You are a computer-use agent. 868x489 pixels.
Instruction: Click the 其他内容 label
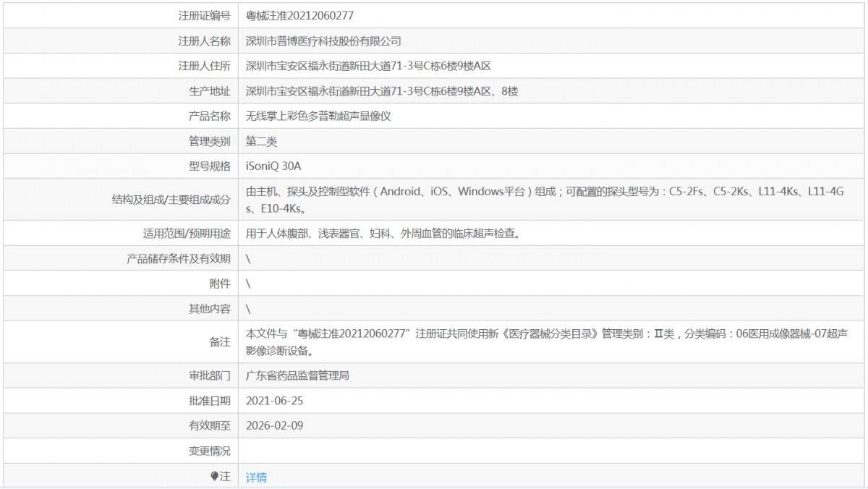209,309
